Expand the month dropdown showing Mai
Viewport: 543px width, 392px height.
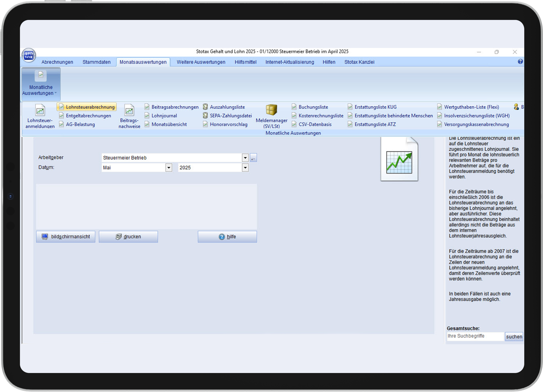pos(169,168)
